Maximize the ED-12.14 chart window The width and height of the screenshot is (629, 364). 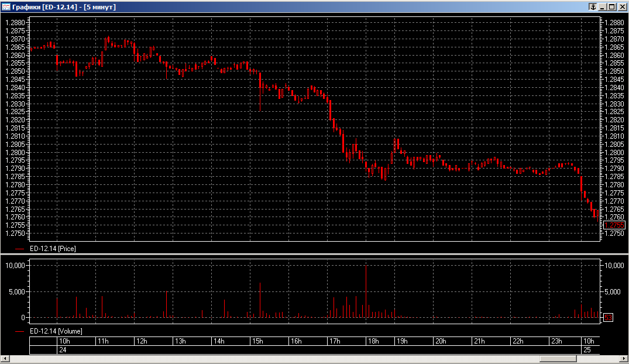[x=612, y=6]
